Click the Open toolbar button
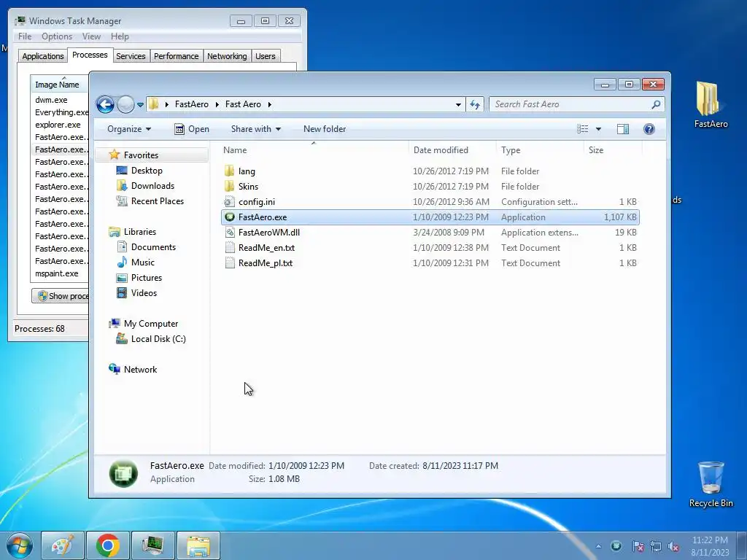The image size is (747, 560). (x=192, y=129)
